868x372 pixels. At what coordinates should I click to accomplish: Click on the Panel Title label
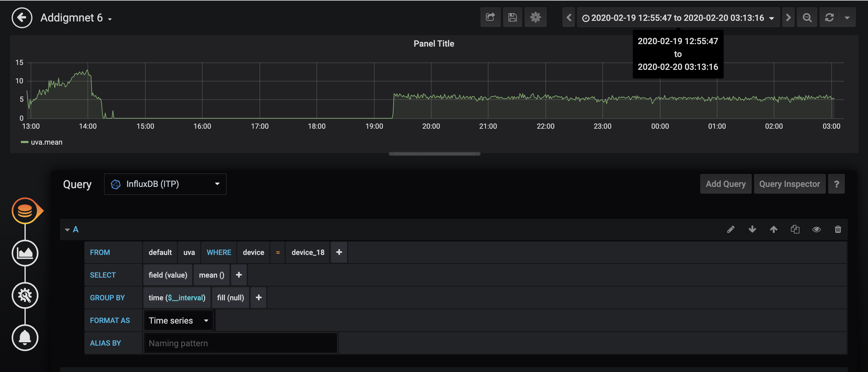pos(433,43)
